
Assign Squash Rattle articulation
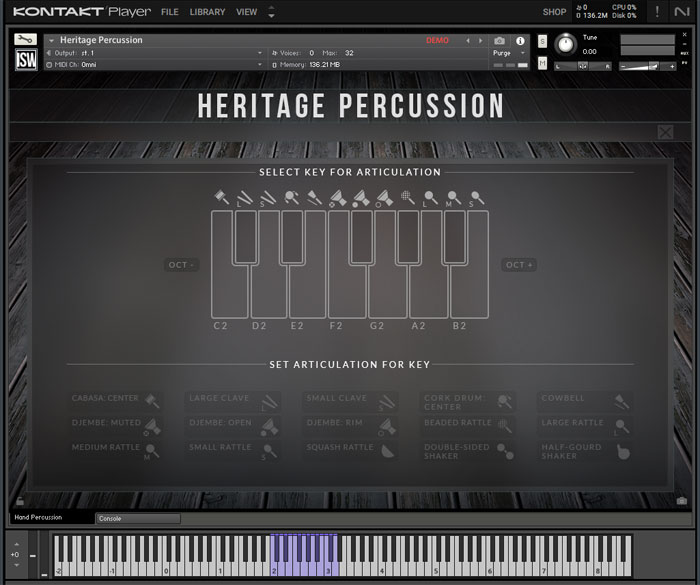[x=350, y=451]
